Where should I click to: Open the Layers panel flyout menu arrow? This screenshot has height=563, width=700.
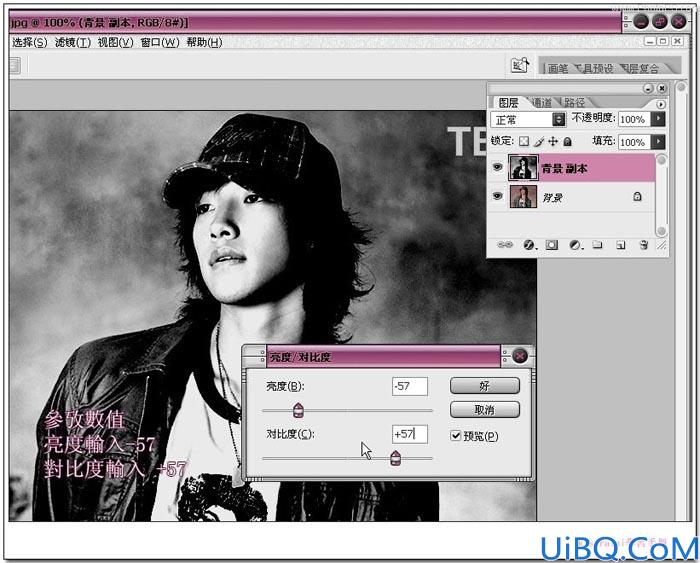(661, 104)
